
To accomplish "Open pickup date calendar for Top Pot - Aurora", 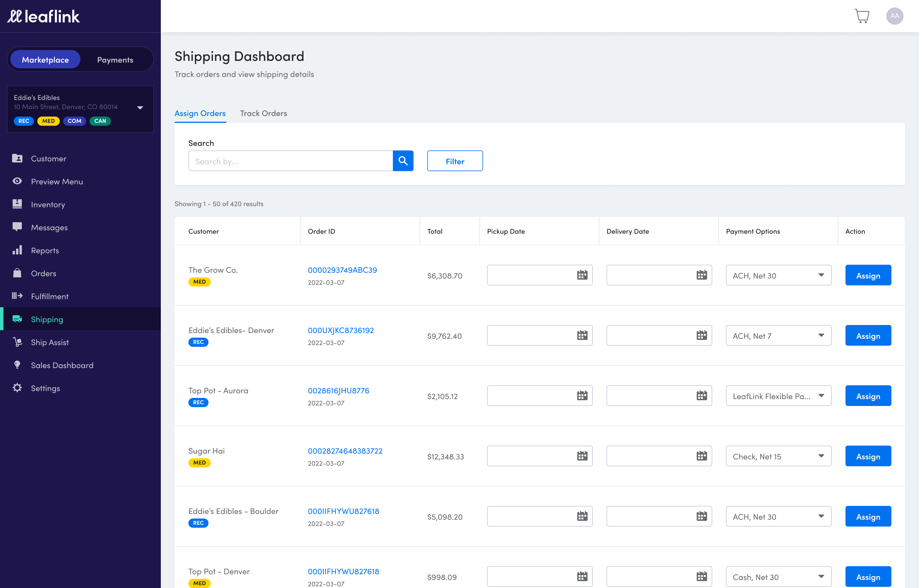I will [x=582, y=396].
